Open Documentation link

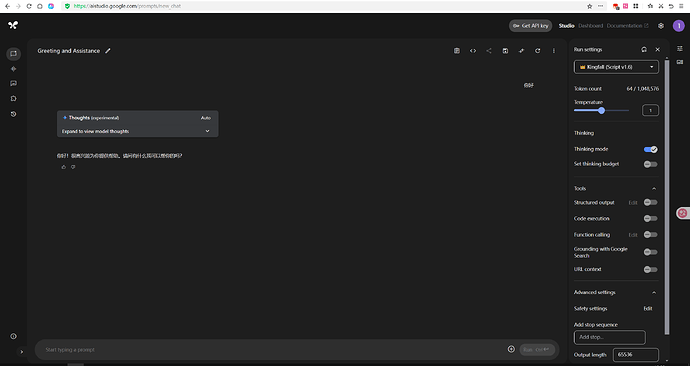(627, 26)
